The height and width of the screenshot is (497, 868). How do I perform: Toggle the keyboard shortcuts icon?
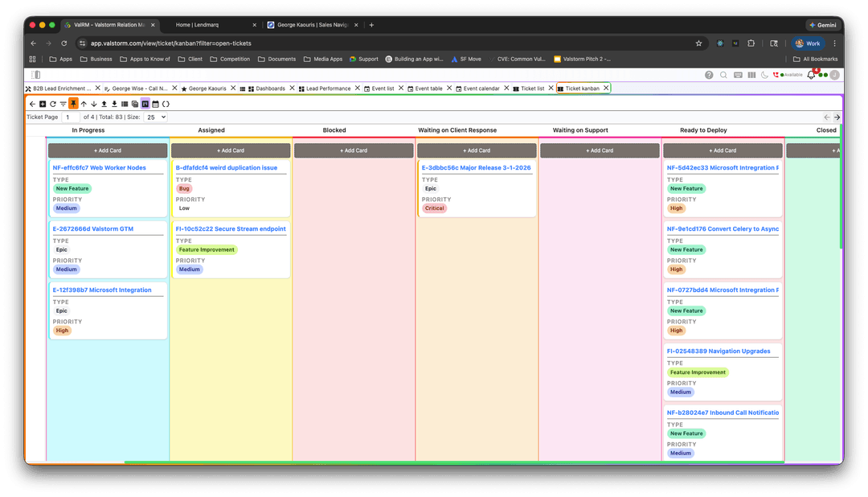tap(738, 75)
